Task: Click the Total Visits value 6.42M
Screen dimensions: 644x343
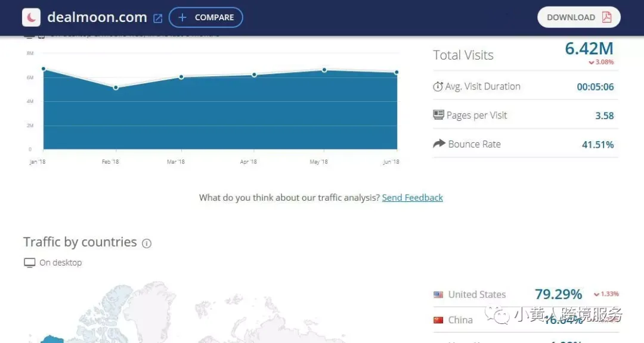Action: (x=589, y=48)
